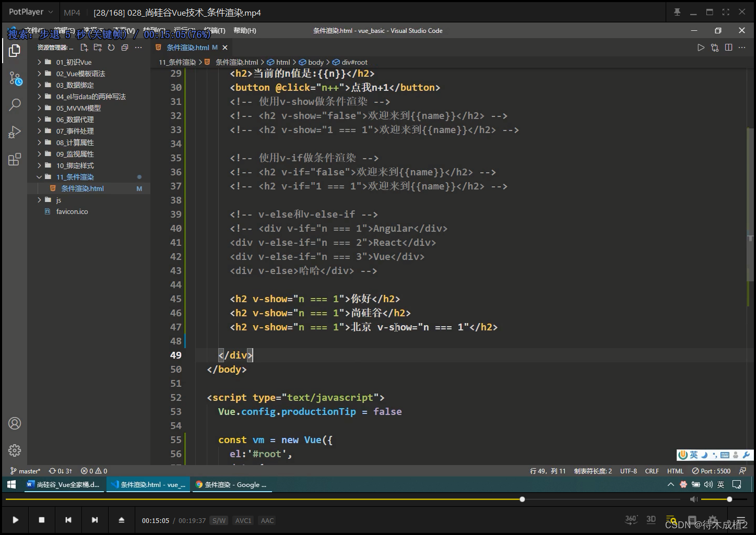Screen dimensions: 756x535
Task: Click the run triangle icon in the editor toolbar
Action: click(701, 47)
